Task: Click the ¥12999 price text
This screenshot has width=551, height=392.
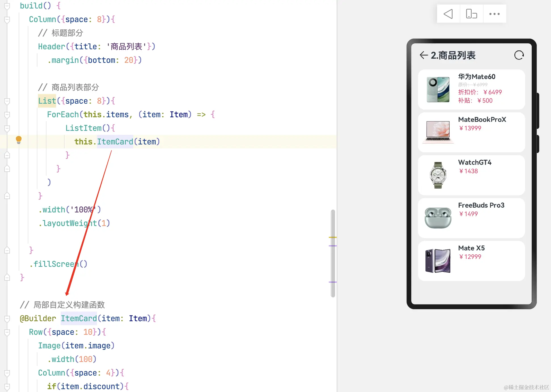Action: [470, 257]
